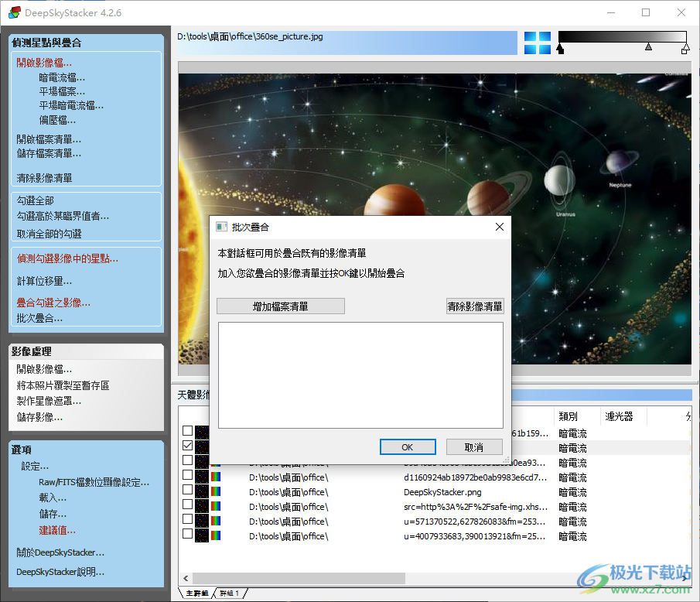700x602 pixels.
Task: Click the grayscale gradient bar
Action: (623, 36)
